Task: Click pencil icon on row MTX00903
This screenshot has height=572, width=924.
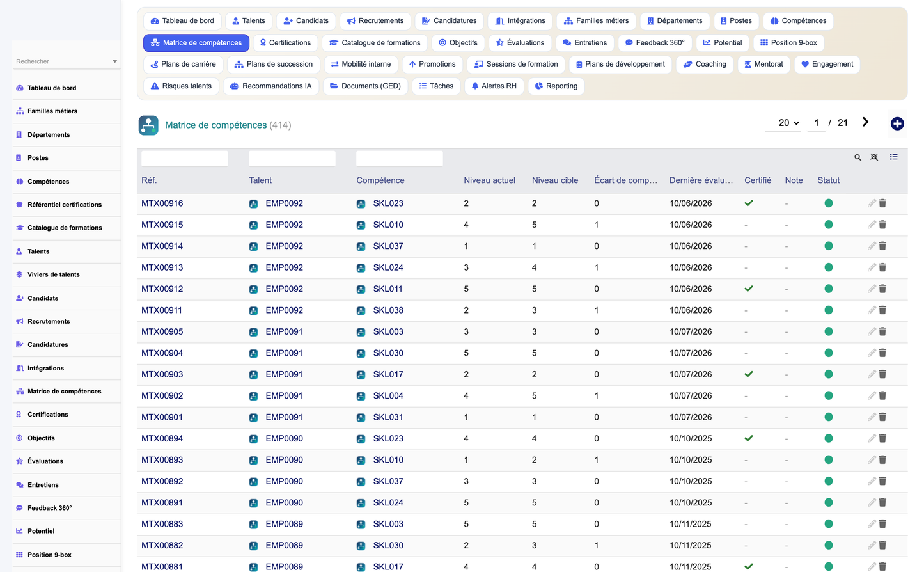Action: (872, 374)
